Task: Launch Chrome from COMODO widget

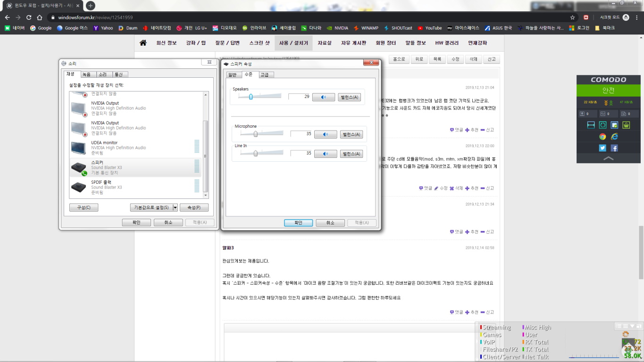Action: [602, 137]
